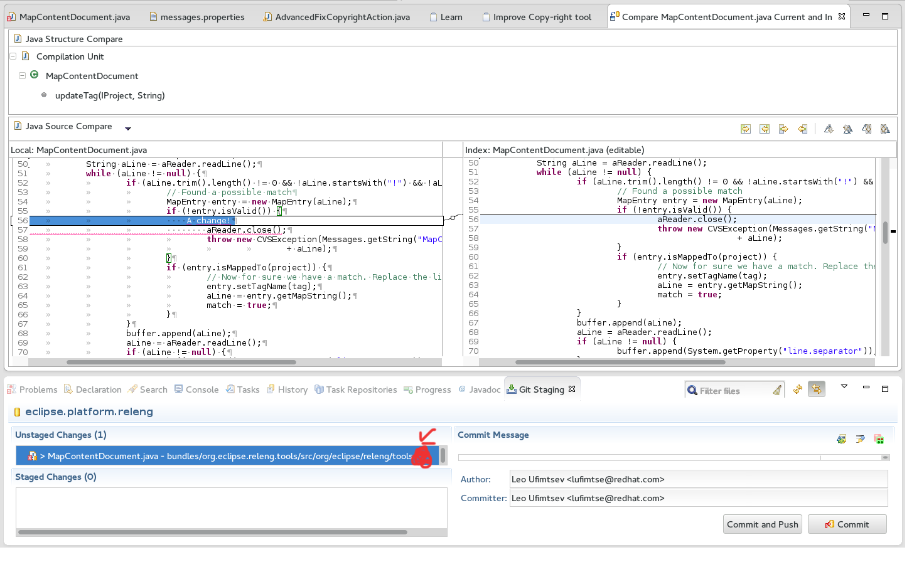
Task: Collapse the MapContentDocument class node
Action: tap(22, 75)
